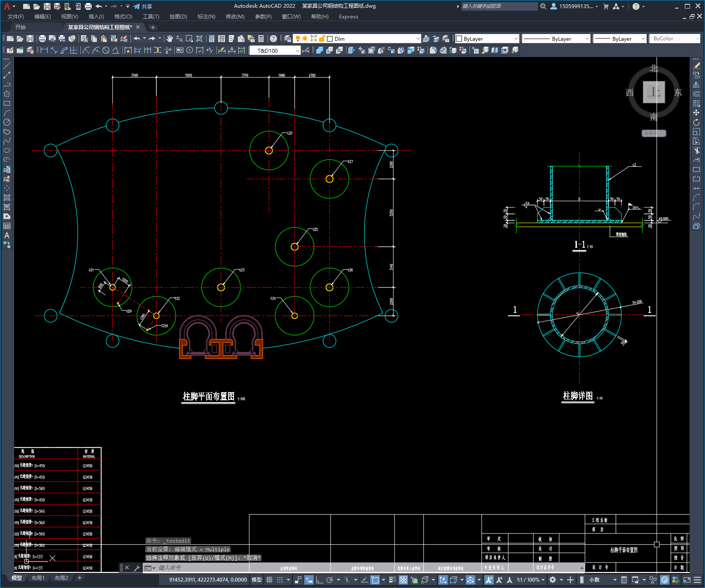Switch to the 布局1 layout tab
The width and height of the screenshot is (705, 588).
(x=38, y=578)
